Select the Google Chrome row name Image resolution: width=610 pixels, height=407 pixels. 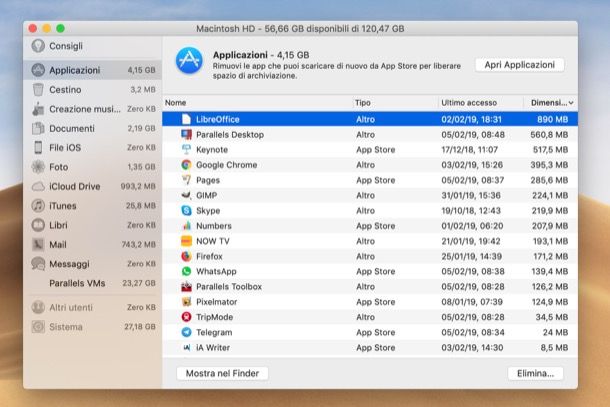coord(226,165)
